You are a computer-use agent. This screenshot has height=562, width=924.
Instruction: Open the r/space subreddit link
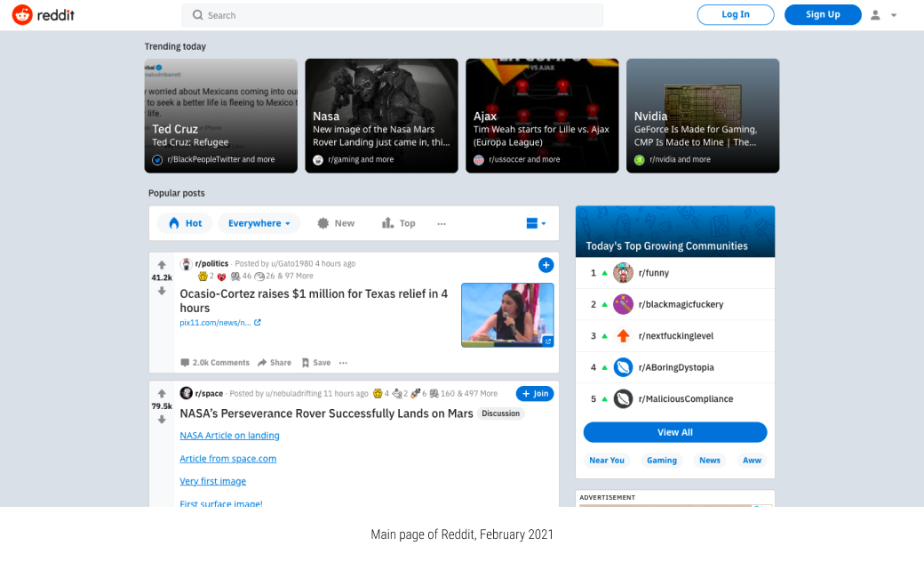pos(209,393)
